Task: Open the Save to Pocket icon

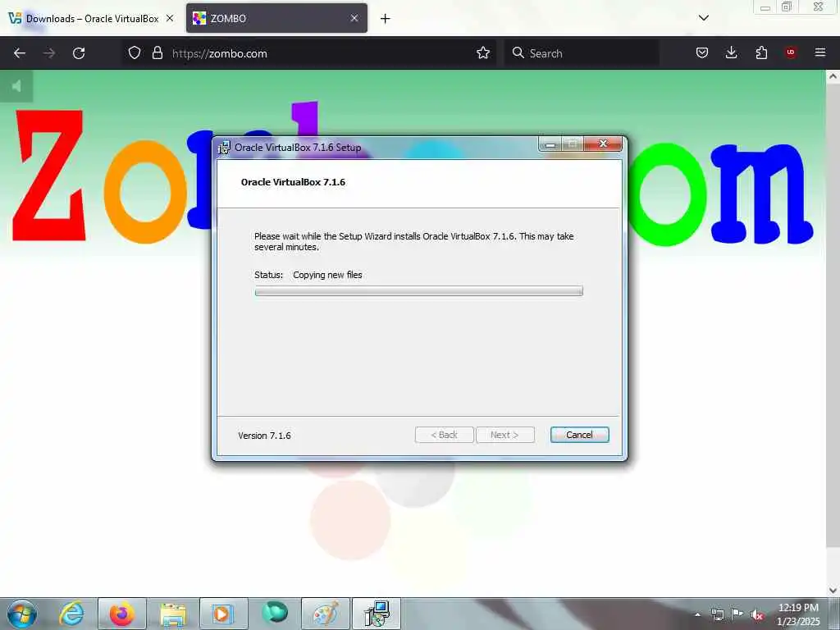Action: coord(702,52)
